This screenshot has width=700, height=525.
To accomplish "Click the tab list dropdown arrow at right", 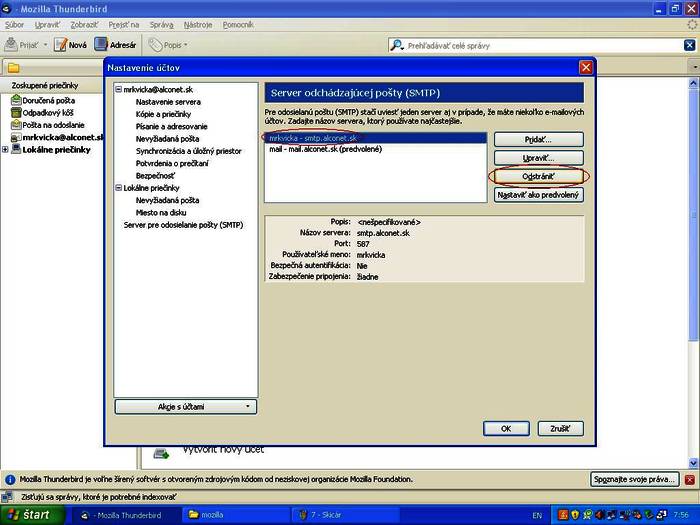I will pyautogui.click(x=695, y=67).
